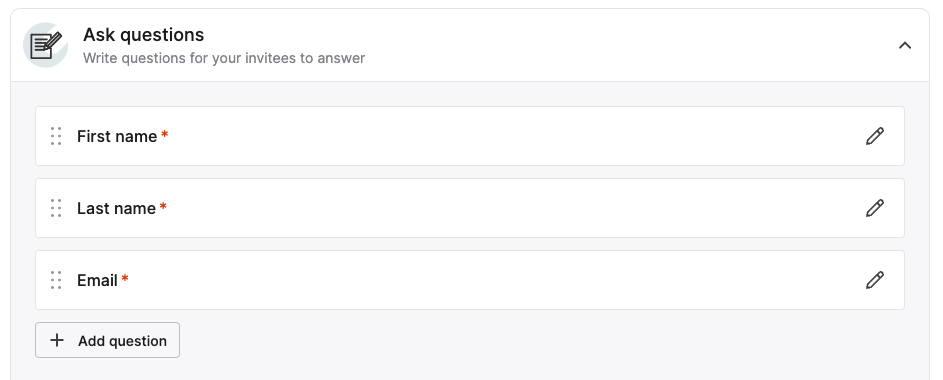The image size is (943, 380).
Task: Collapse the Ask questions section chevron
Action: point(905,45)
